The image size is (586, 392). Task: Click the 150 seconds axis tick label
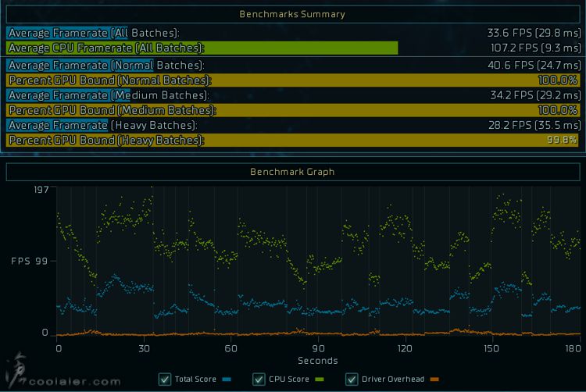pyautogui.click(x=491, y=349)
